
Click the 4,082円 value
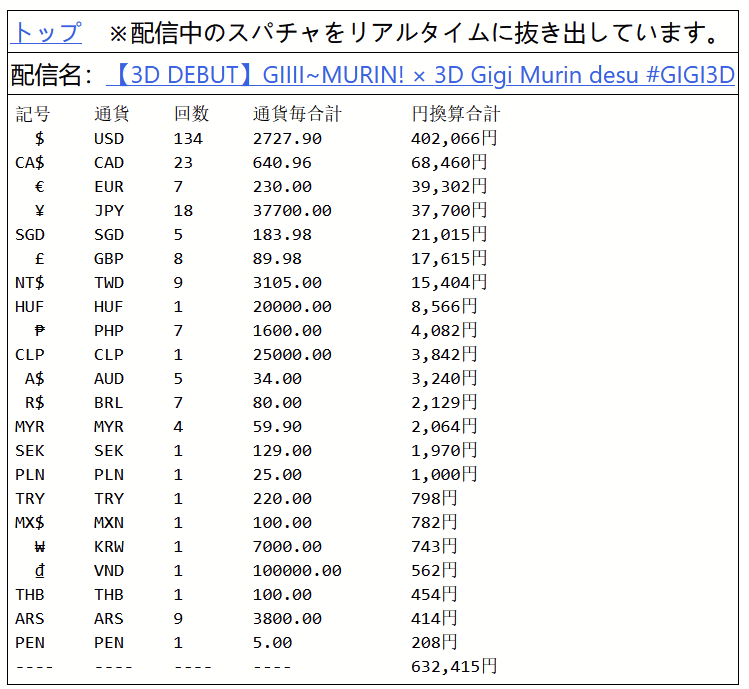pyautogui.click(x=444, y=331)
